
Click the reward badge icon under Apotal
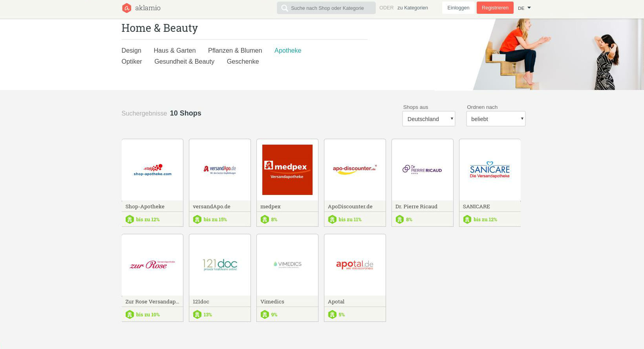click(332, 314)
